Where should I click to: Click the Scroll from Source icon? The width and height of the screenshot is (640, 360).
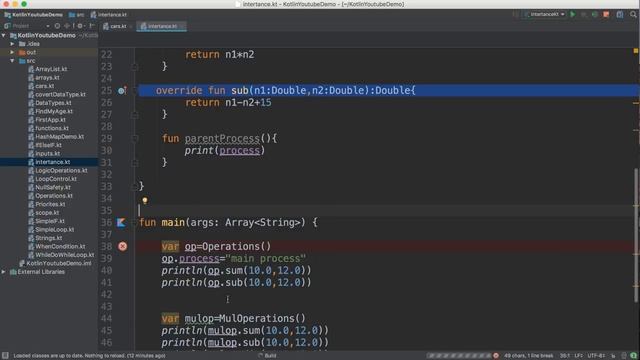pos(57,26)
